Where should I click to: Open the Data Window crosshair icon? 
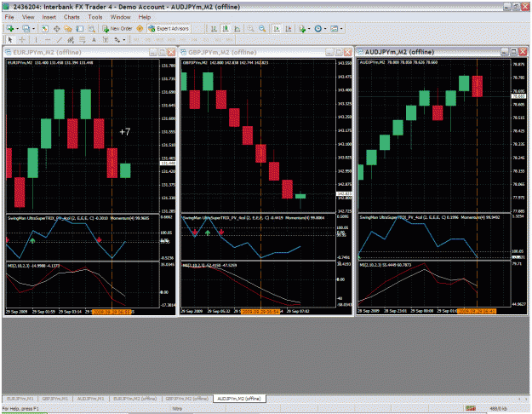(x=57, y=29)
